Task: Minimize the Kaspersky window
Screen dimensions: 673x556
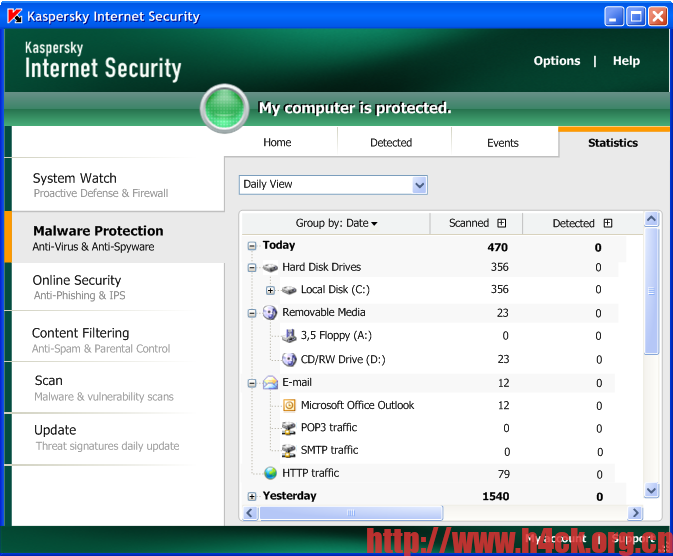Action: [614, 17]
